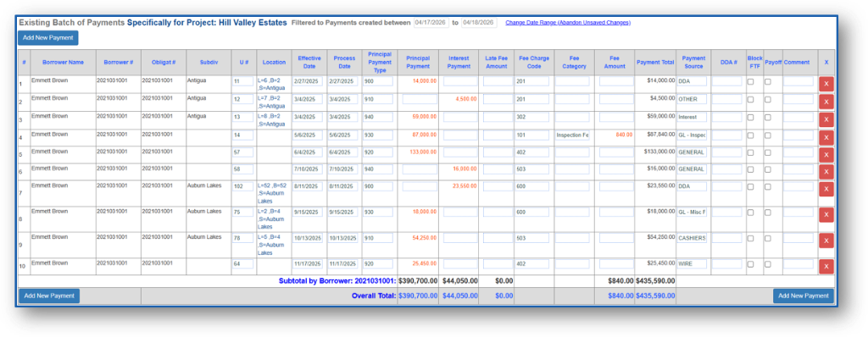868x337 pixels.
Task: Open Change Date Range link
Action: (x=568, y=23)
